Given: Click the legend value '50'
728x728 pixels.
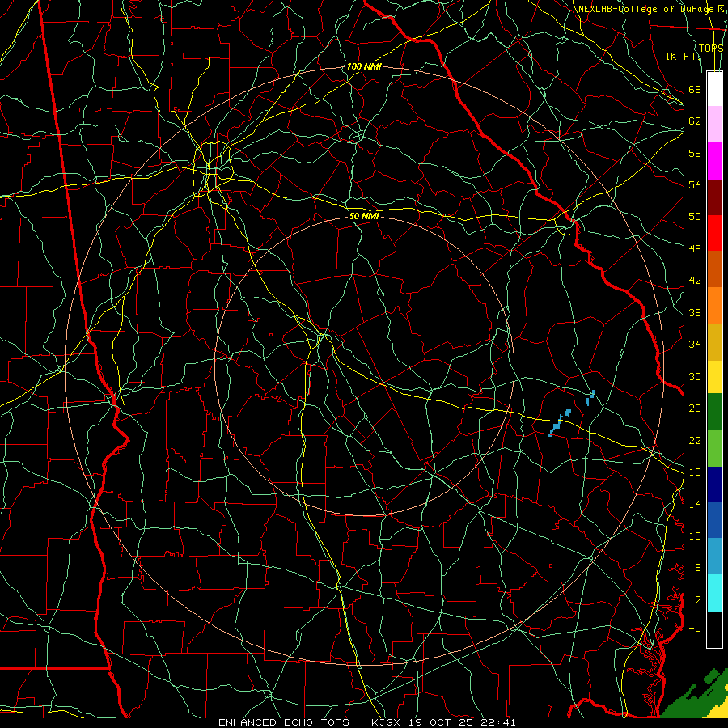Looking at the screenshot, I should click(695, 216).
